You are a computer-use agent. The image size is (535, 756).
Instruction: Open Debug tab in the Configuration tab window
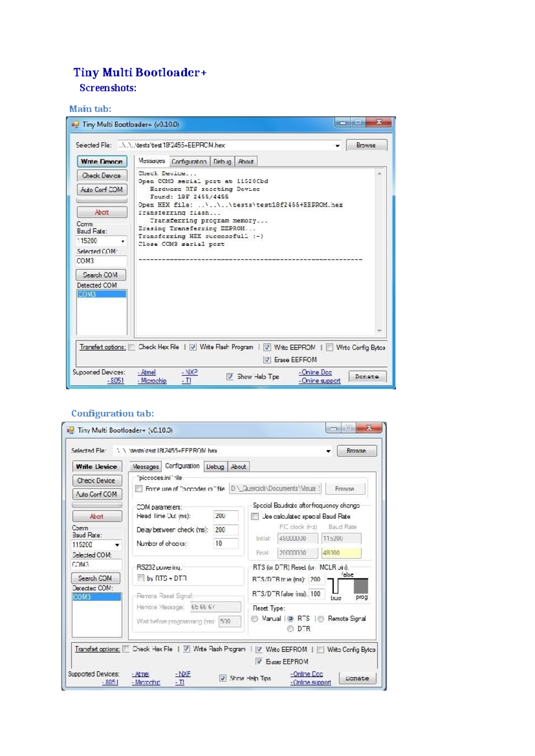[215, 467]
